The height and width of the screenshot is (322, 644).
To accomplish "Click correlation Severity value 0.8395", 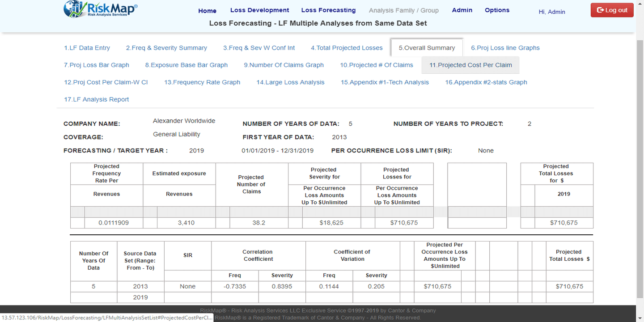I will 282,287.
